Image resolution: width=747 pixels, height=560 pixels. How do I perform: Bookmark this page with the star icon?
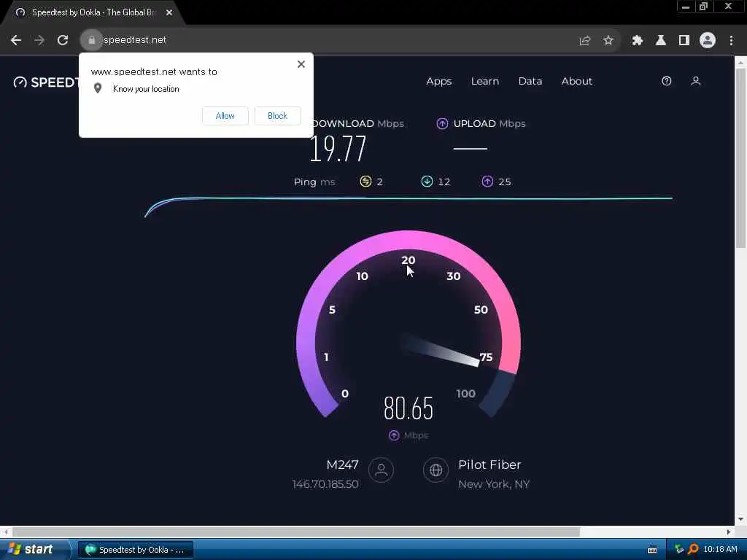[608, 41]
